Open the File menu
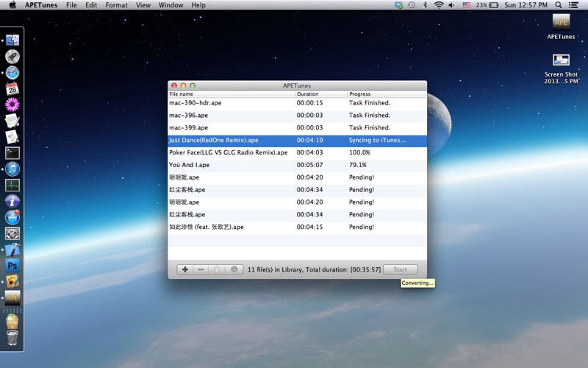The height and width of the screenshot is (368, 588). pos(71,5)
